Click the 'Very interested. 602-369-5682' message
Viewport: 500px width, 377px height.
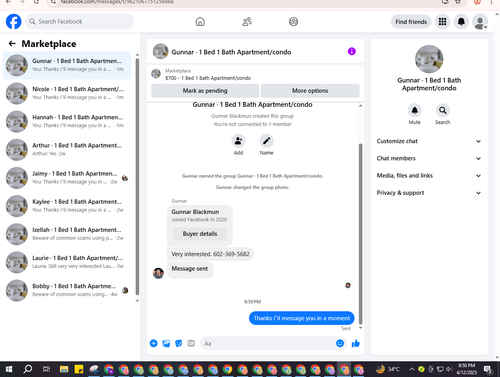click(x=210, y=254)
